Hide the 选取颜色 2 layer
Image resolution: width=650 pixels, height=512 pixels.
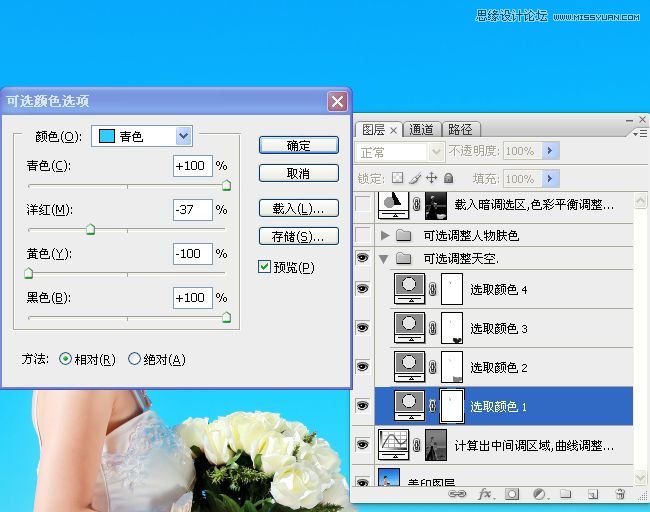tap(362, 366)
